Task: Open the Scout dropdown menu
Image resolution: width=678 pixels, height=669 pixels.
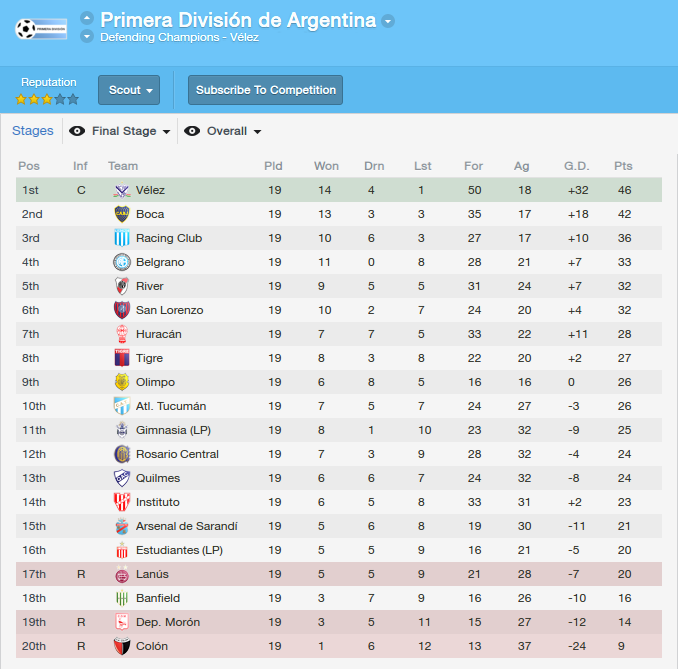Action: click(129, 90)
